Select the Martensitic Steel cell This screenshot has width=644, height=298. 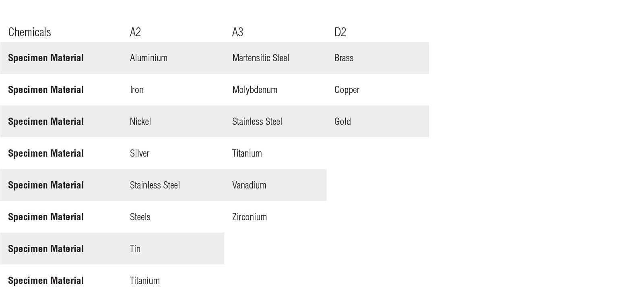point(260,58)
